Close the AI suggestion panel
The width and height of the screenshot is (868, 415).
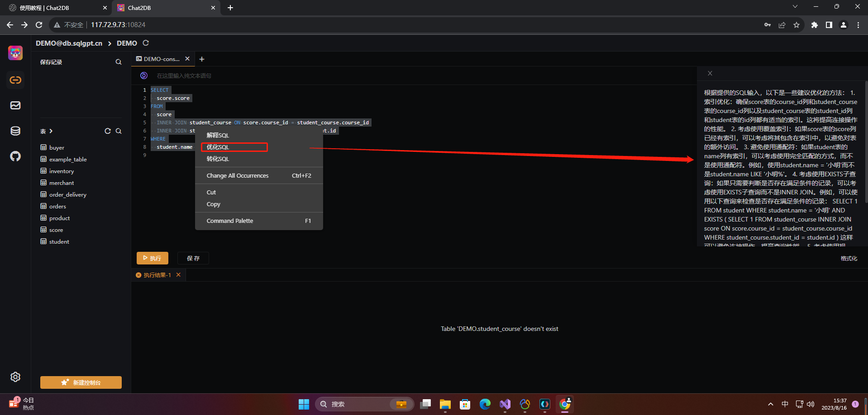coord(710,73)
